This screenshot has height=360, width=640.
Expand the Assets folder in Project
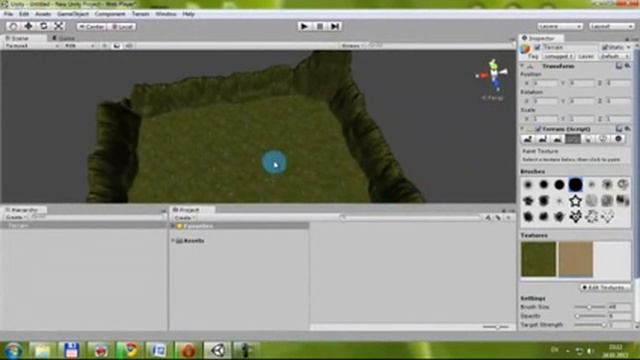(x=173, y=241)
